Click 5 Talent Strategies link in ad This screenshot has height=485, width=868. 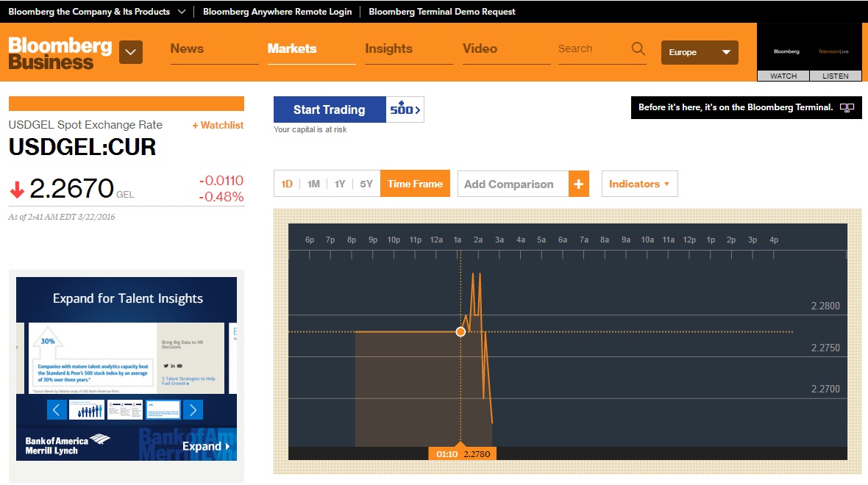(x=188, y=381)
